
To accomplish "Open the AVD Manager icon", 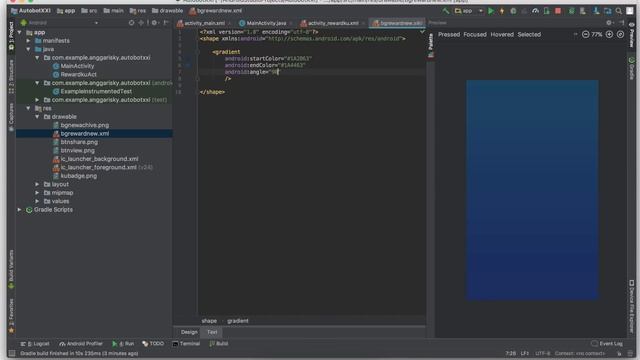I will pyautogui.click(x=582, y=11).
